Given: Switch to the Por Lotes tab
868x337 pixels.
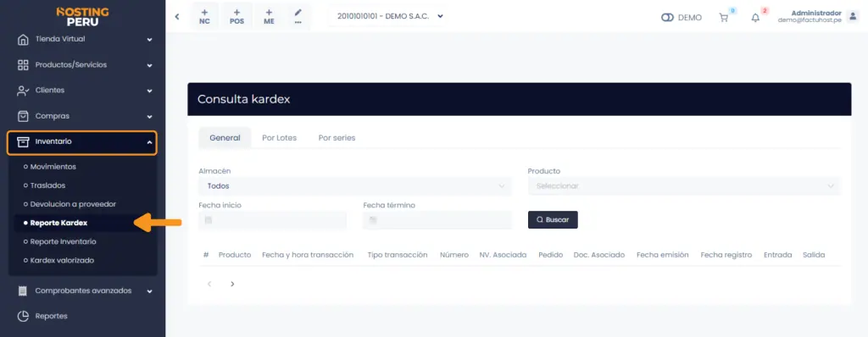Looking at the screenshot, I should [279, 138].
